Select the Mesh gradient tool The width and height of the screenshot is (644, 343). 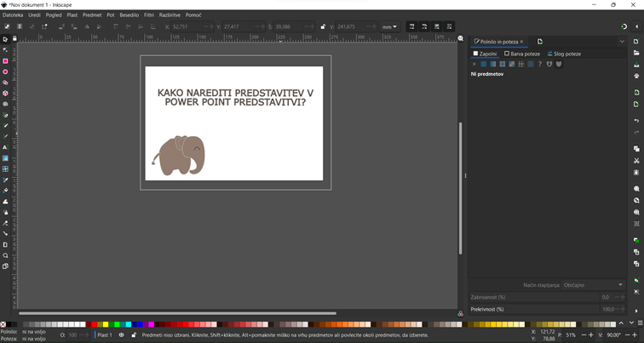click(x=5, y=169)
